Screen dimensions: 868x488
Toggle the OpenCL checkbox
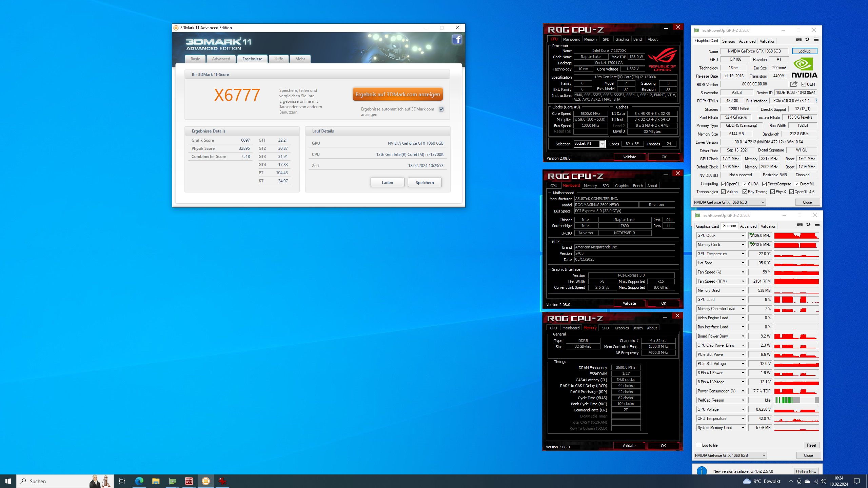723,184
